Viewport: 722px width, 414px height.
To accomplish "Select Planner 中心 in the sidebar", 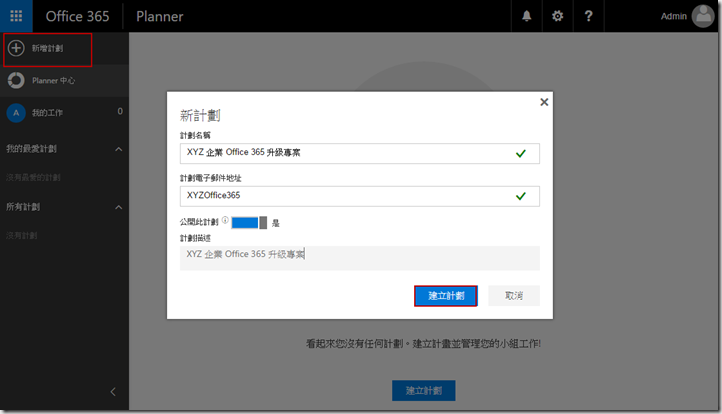I will tap(54, 81).
